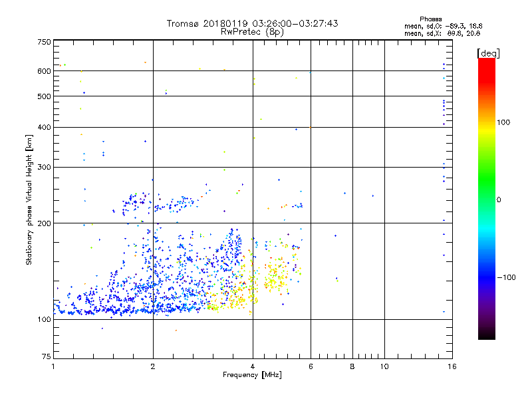The image size is (532, 399).
Task: Click the colorbar tick label '0'
Action: (498, 200)
